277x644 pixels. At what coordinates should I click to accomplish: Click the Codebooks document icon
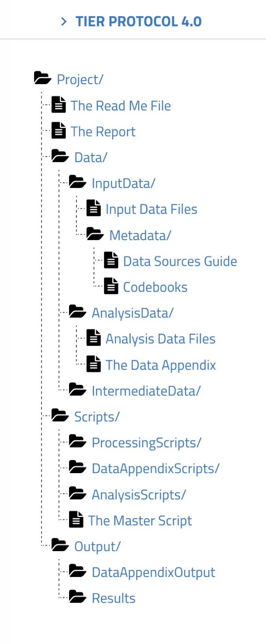point(111,286)
